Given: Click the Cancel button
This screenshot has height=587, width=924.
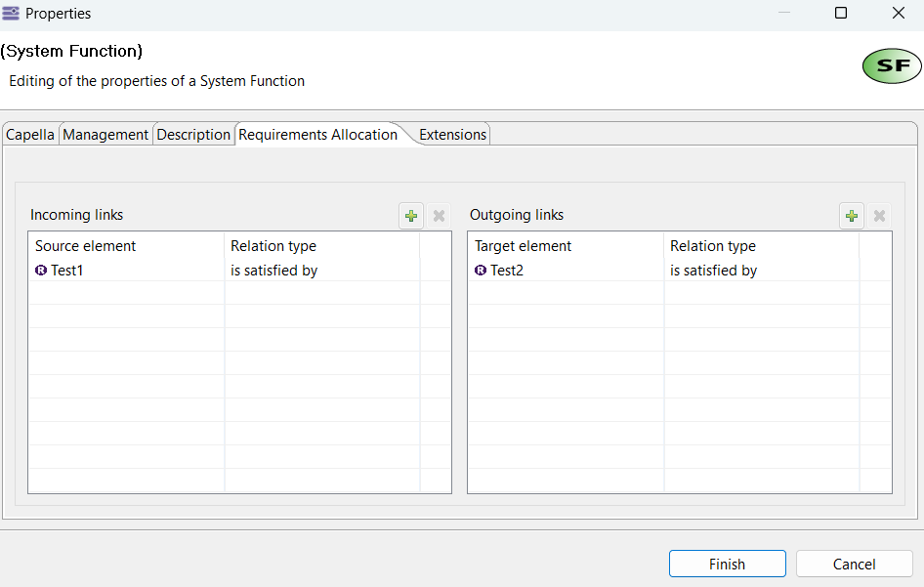Looking at the screenshot, I should [854, 564].
